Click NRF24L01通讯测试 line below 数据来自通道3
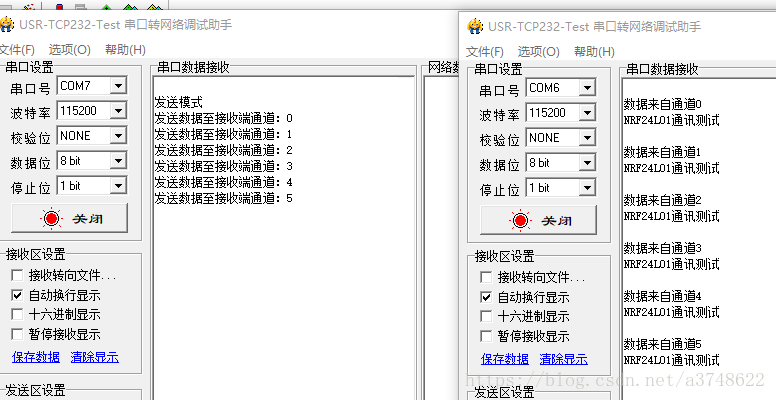This screenshot has width=776, height=400. [x=672, y=264]
